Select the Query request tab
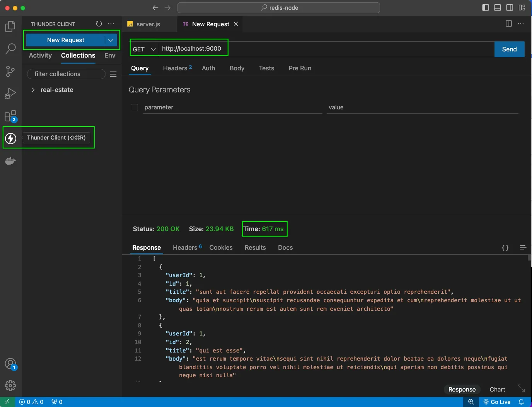The height and width of the screenshot is (407, 532). pos(140,68)
